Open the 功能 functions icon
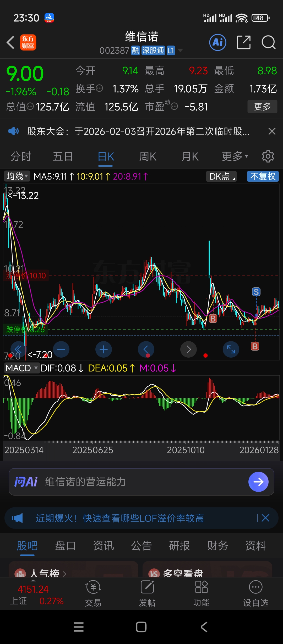Screen dimensions: 283x644 [x=202, y=593]
